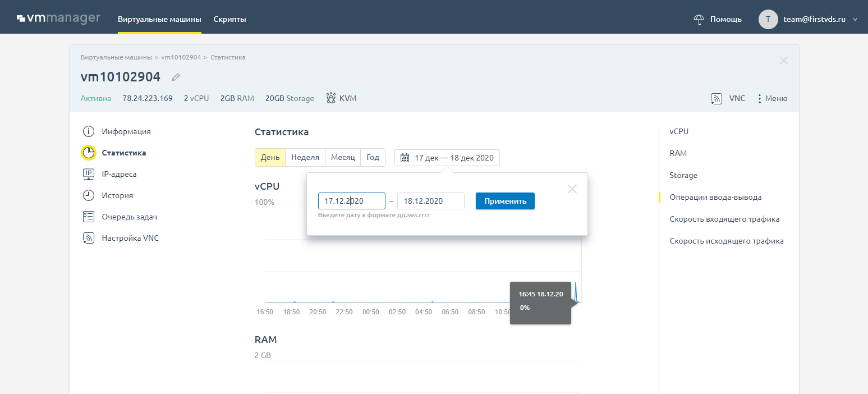
Task: Click the team@firstvds.ru account email
Action: coord(815,19)
